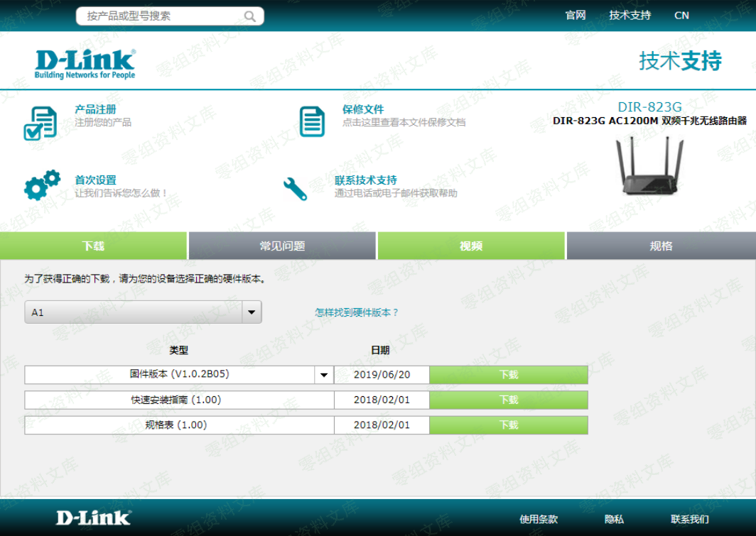Image resolution: width=756 pixels, height=536 pixels.
Task: Open 隐私 link in the footer
Action: tap(614, 519)
